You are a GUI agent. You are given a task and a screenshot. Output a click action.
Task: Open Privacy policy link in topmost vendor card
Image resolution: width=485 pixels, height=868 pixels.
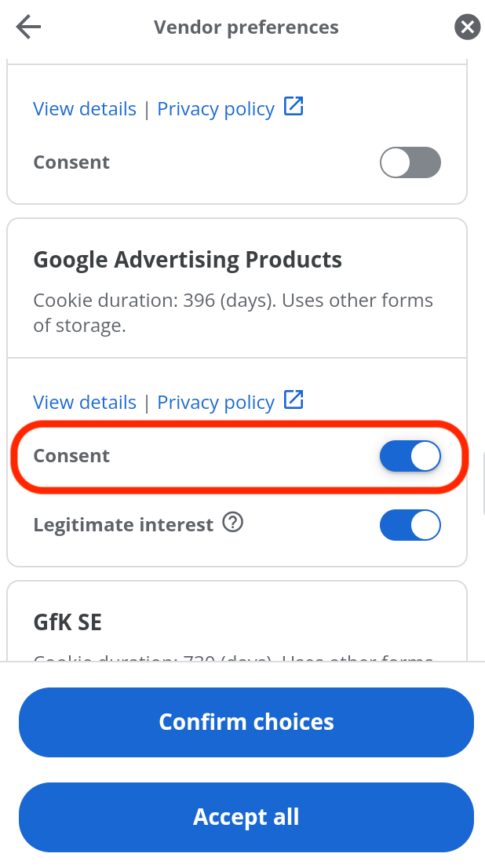[x=216, y=108]
